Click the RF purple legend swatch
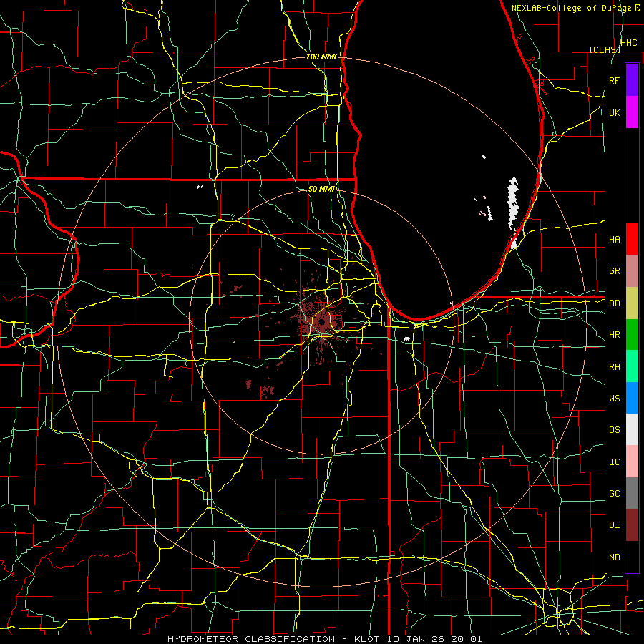The image size is (644, 644). [632, 80]
